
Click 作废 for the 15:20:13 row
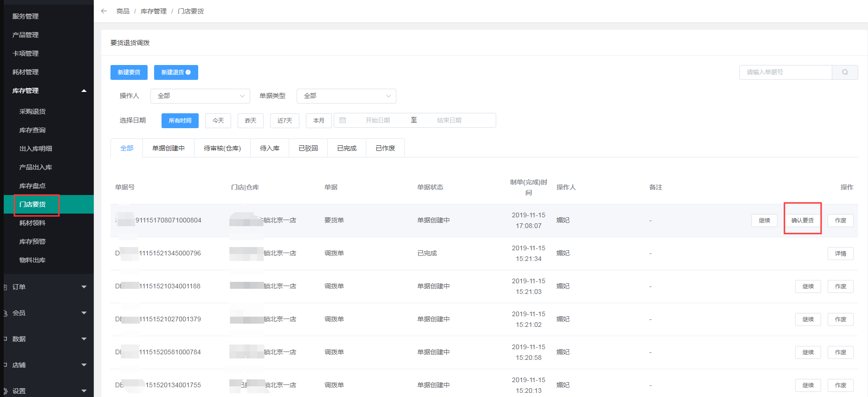click(841, 385)
